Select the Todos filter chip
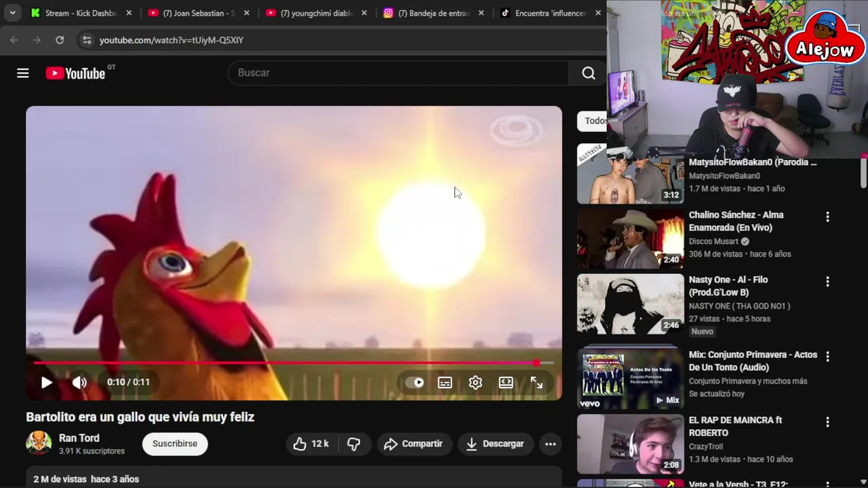This screenshot has width=868, height=488. tap(592, 121)
